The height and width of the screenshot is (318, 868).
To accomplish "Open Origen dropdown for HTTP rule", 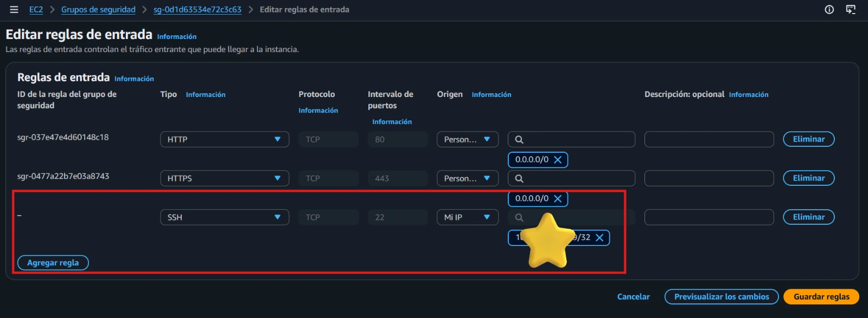I will coord(468,139).
